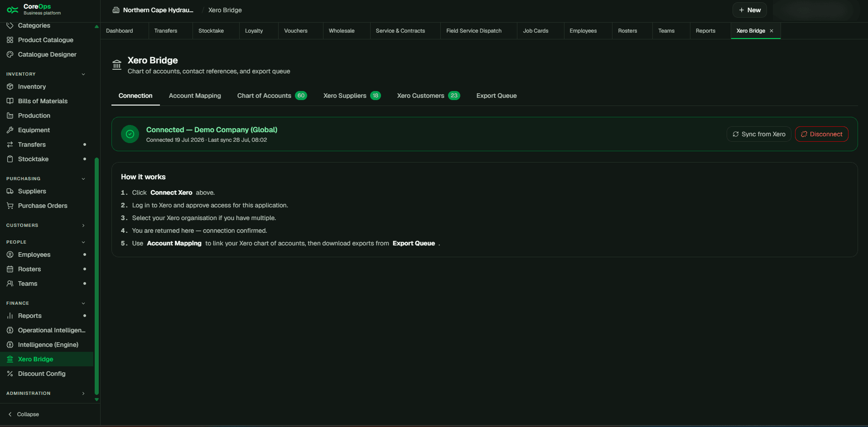Select the Connection tab
Screen dimensions: 868x427
135,96
